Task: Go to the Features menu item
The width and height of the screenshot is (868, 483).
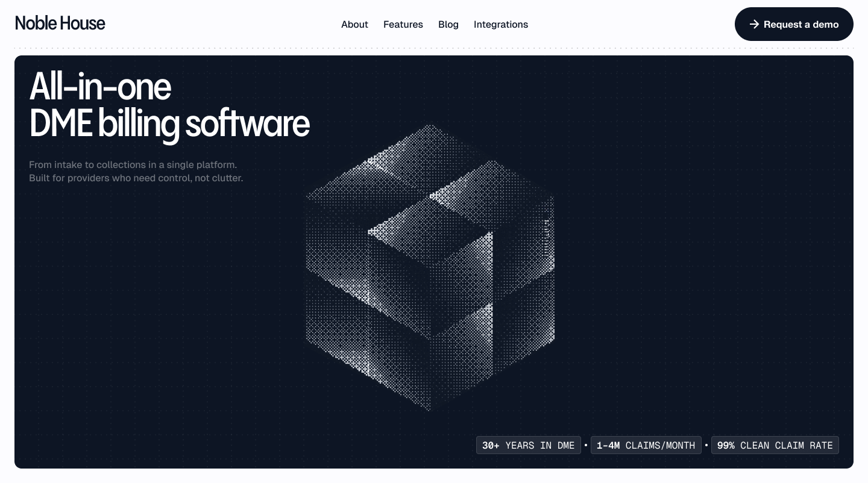Action: pyautogui.click(x=403, y=25)
